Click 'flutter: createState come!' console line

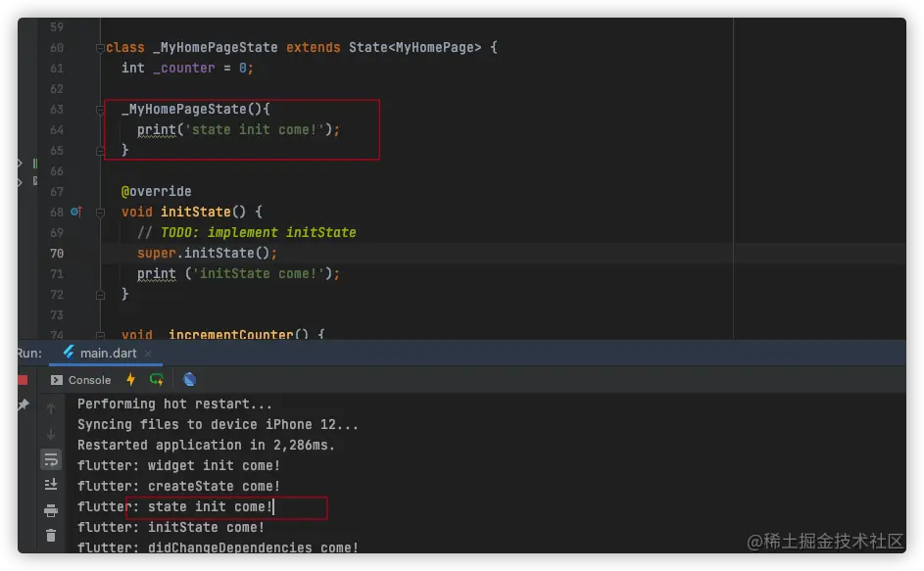(178, 487)
